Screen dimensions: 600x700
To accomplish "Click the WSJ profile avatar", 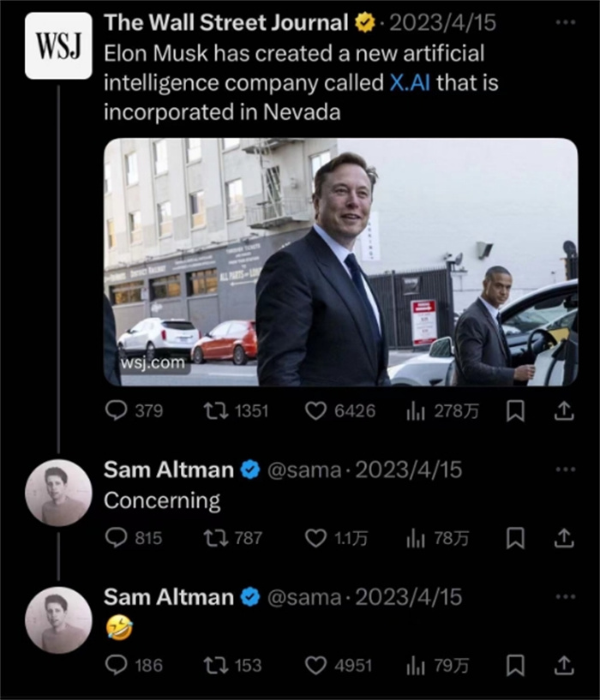I will (58, 45).
